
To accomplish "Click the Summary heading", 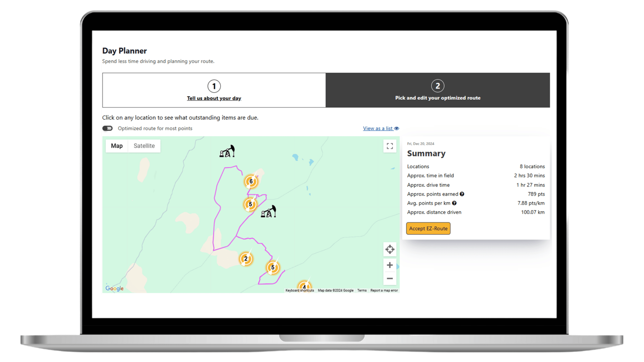I will pos(426,153).
